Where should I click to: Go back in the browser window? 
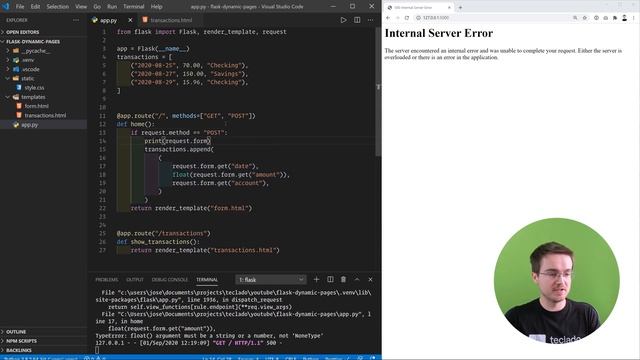click(x=388, y=18)
